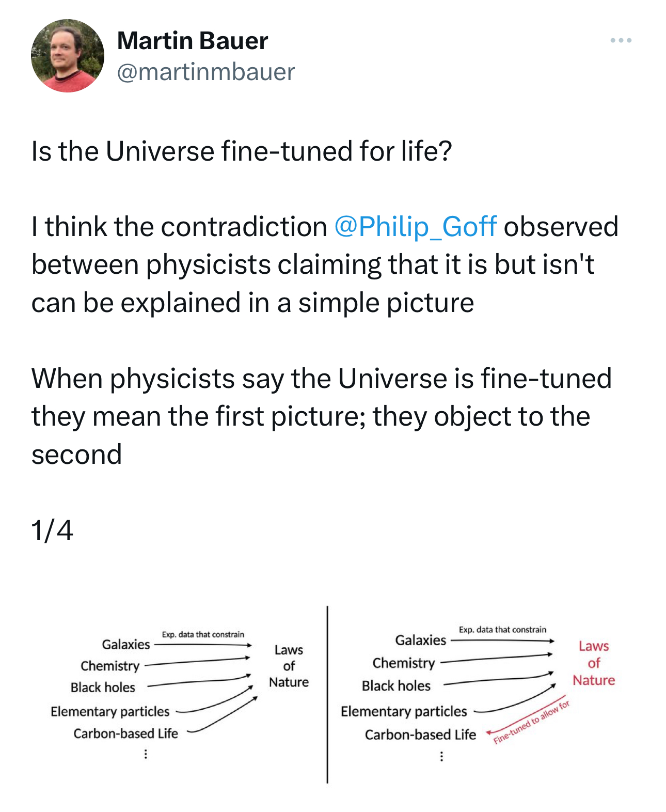This screenshot has height=812, width=666.
Task: Open the three-dot more options menu
Action: [x=620, y=40]
